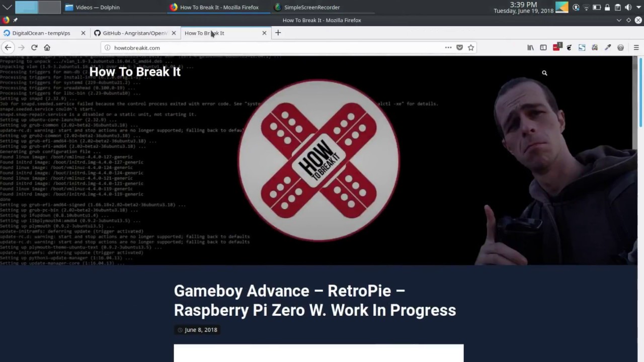
Task: Open the Wi-Fi network tray icon
Action: 586,8
